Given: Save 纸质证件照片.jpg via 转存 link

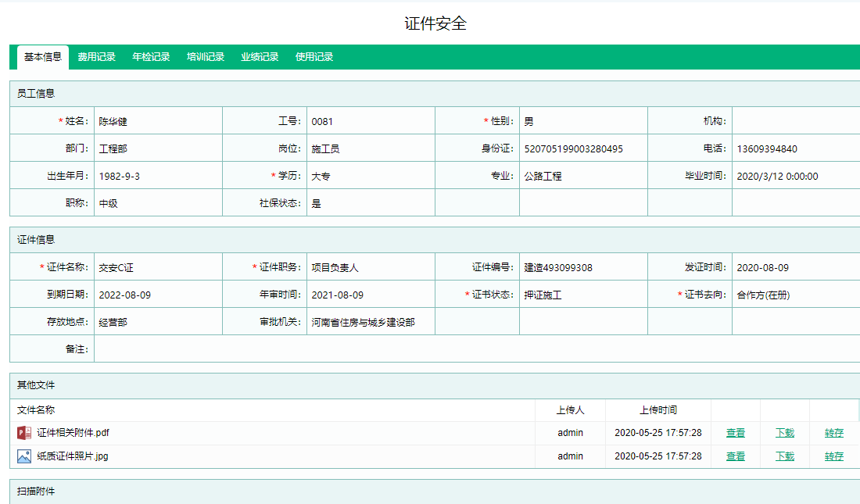Looking at the screenshot, I should tap(834, 456).
